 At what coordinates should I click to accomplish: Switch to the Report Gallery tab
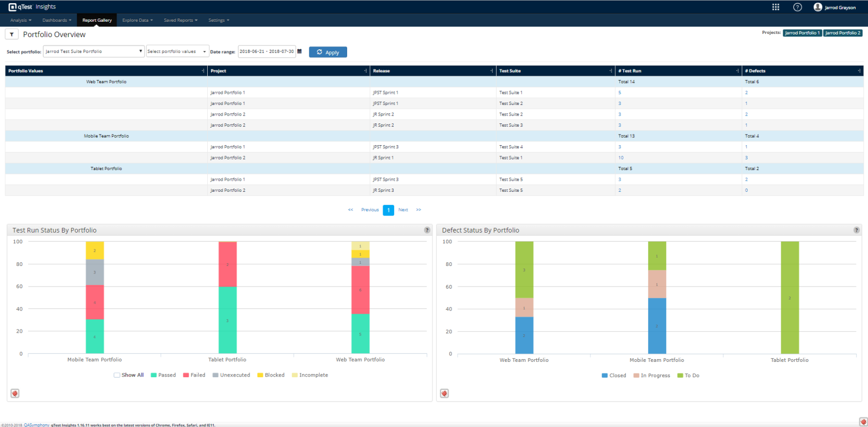tap(97, 20)
